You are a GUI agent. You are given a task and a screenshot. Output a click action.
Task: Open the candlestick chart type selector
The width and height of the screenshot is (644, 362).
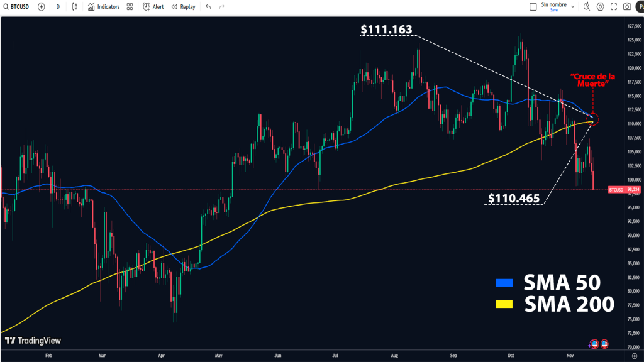click(75, 7)
